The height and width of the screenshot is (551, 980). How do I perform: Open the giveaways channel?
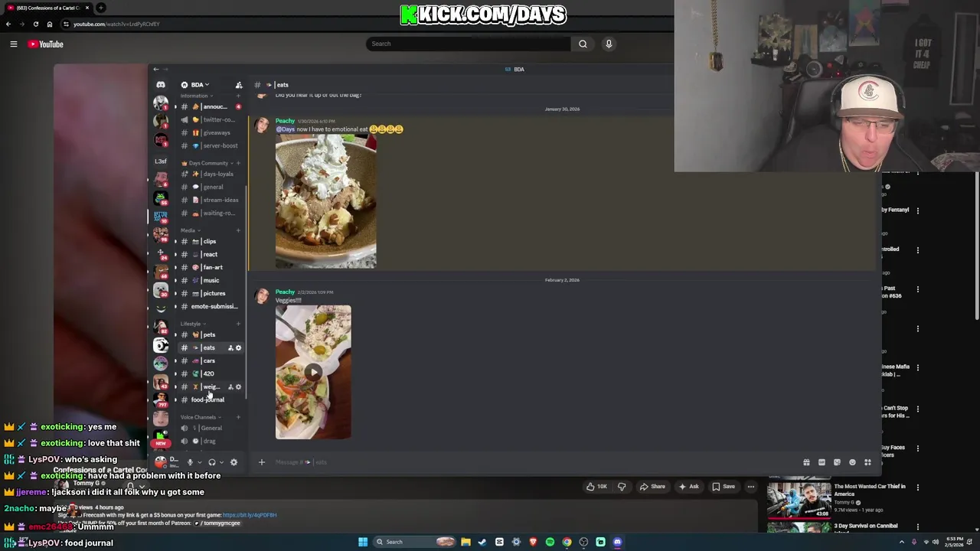[x=210, y=133]
